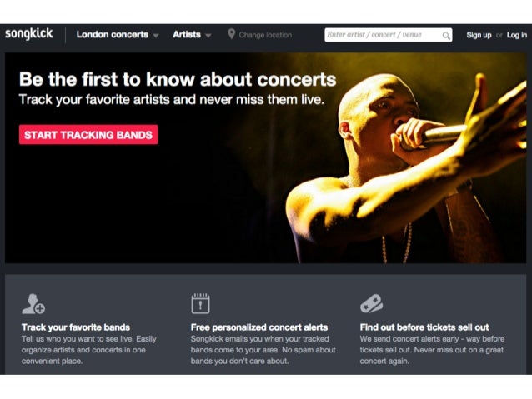Click the Free personalized concert alerts heading

[259, 327]
